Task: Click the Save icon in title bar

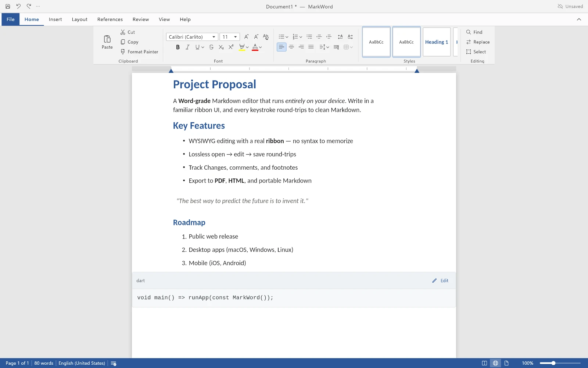Action: [x=8, y=6]
